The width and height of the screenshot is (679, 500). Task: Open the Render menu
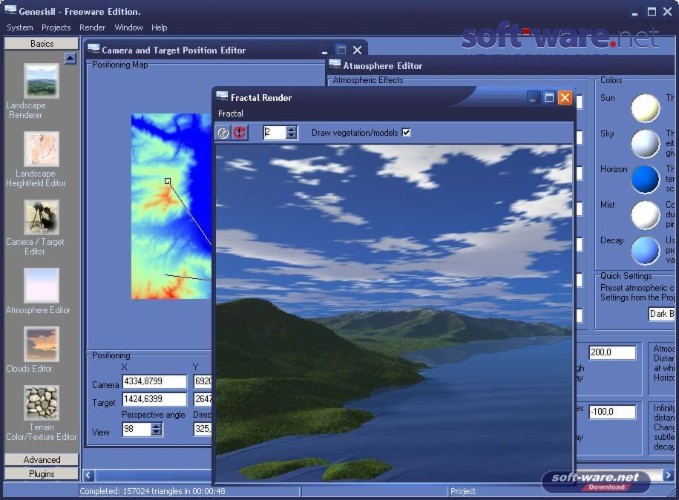[x=92, y=28]
